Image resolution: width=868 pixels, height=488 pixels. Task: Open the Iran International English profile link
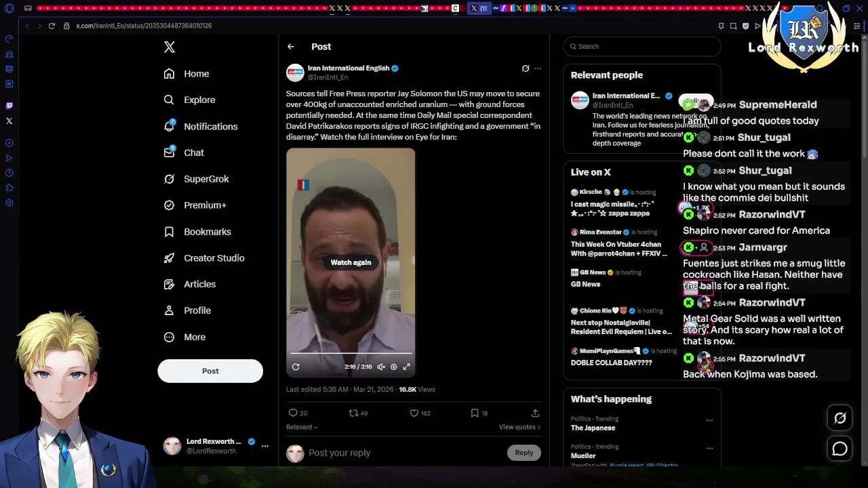click(x=349, y=68)
